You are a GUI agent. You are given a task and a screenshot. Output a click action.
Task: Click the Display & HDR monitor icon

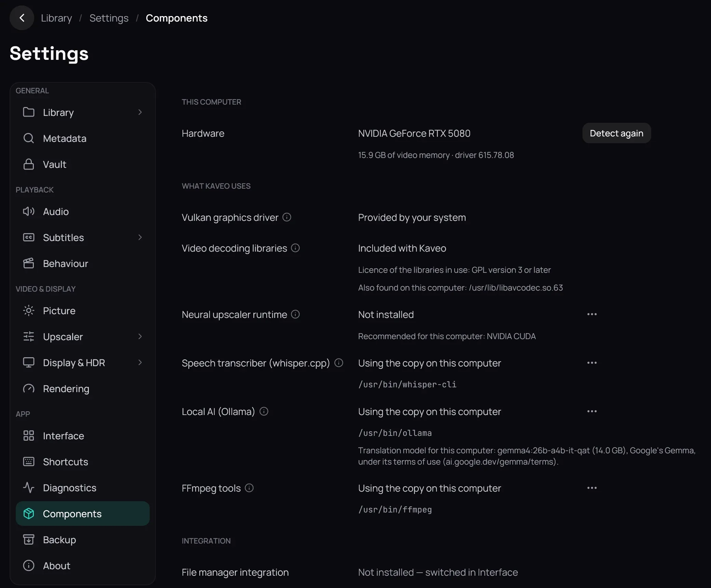click(x=29, y=362)
